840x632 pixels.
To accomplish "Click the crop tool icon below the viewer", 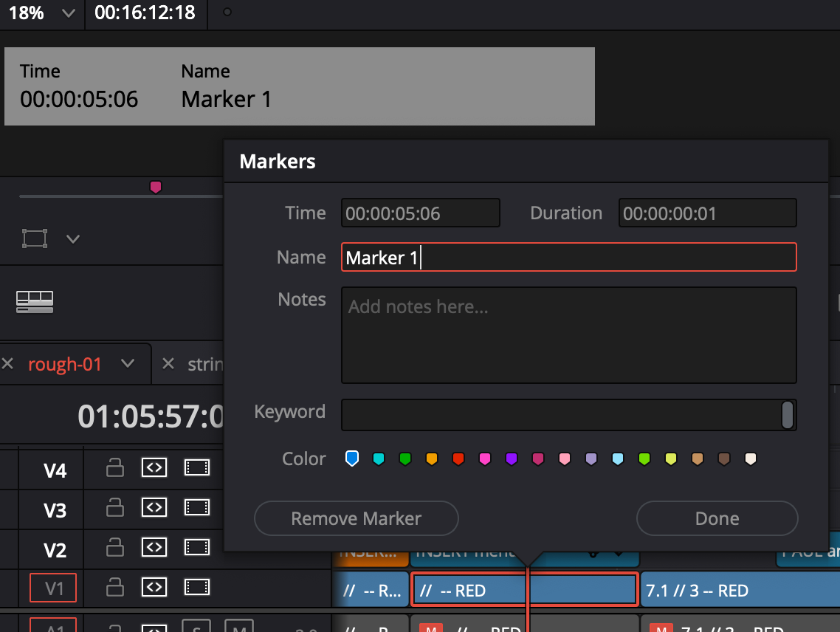I will pos(35,238).
